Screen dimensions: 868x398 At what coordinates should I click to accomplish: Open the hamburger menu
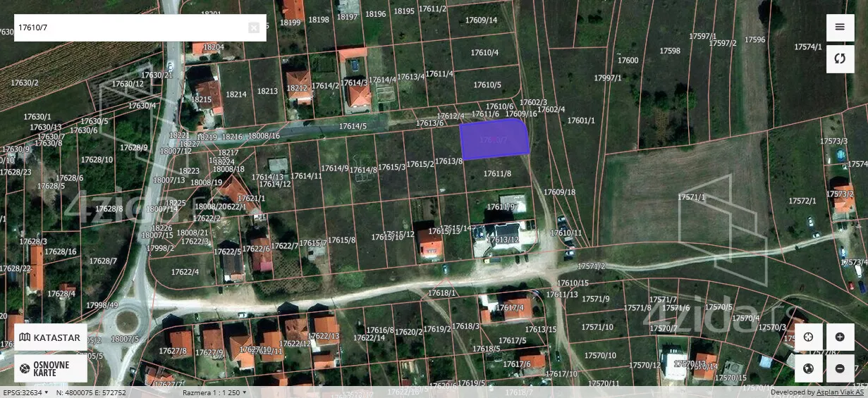point(840,27)
